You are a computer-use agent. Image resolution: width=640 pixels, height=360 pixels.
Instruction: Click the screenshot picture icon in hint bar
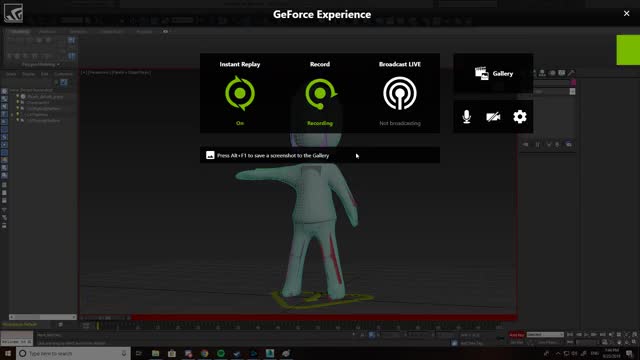[210, 155]
